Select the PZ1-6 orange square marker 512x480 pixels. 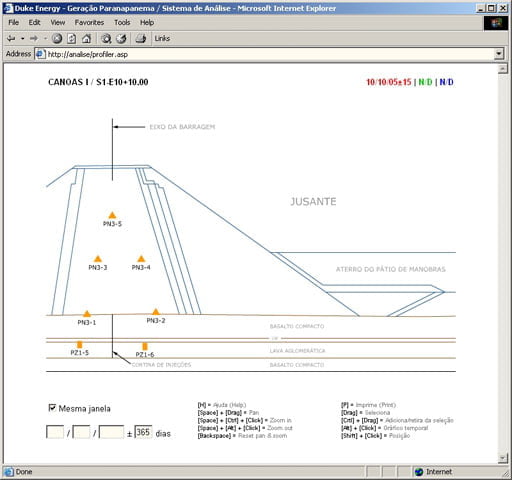145,347
